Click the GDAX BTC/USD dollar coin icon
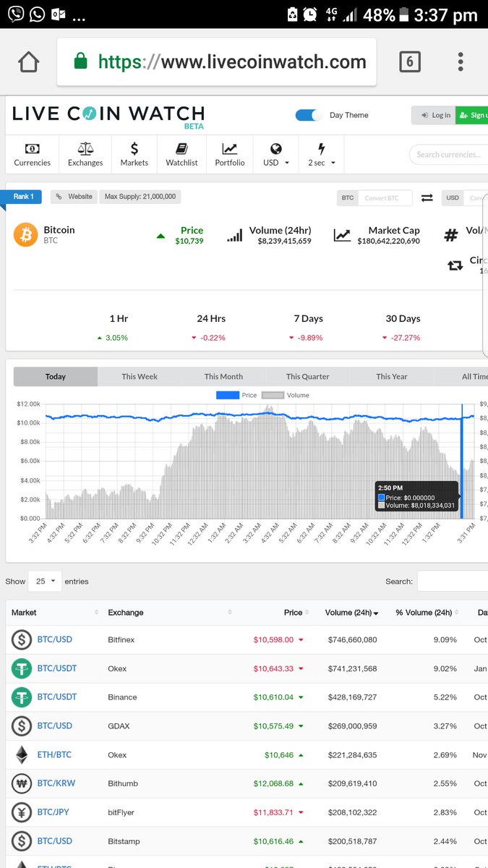The height and width of the screenshot is (868, 488). click(22, 726)
